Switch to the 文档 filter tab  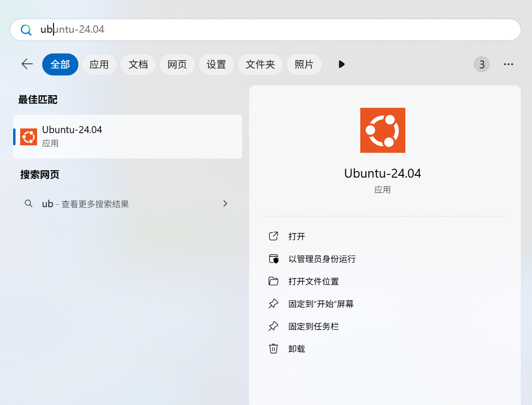pyautogui.click(x=138, y=64)
